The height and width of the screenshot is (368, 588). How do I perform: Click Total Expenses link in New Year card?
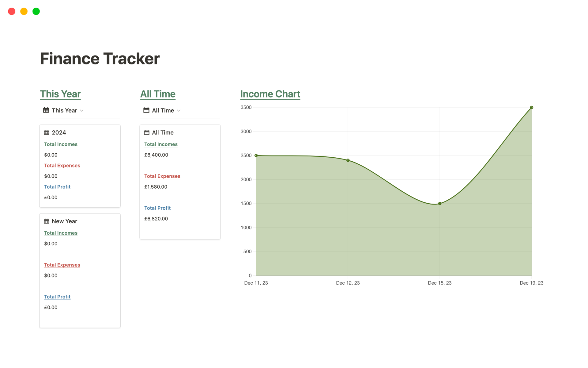[62, 265]
